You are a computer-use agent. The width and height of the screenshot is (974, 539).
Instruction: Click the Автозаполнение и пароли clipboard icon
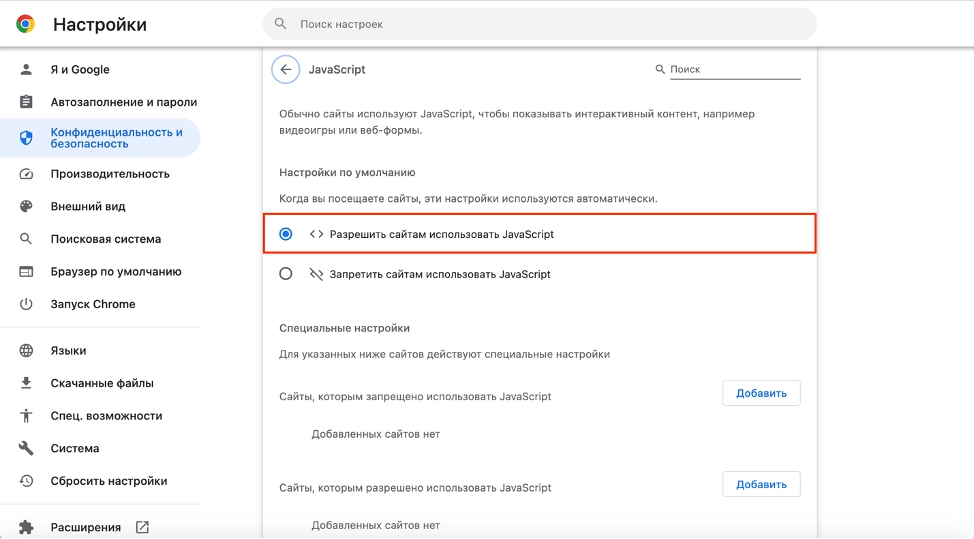pos(27,102)
